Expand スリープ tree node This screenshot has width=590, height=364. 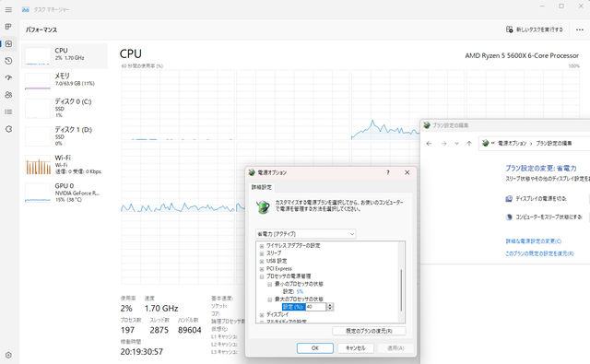262,253
